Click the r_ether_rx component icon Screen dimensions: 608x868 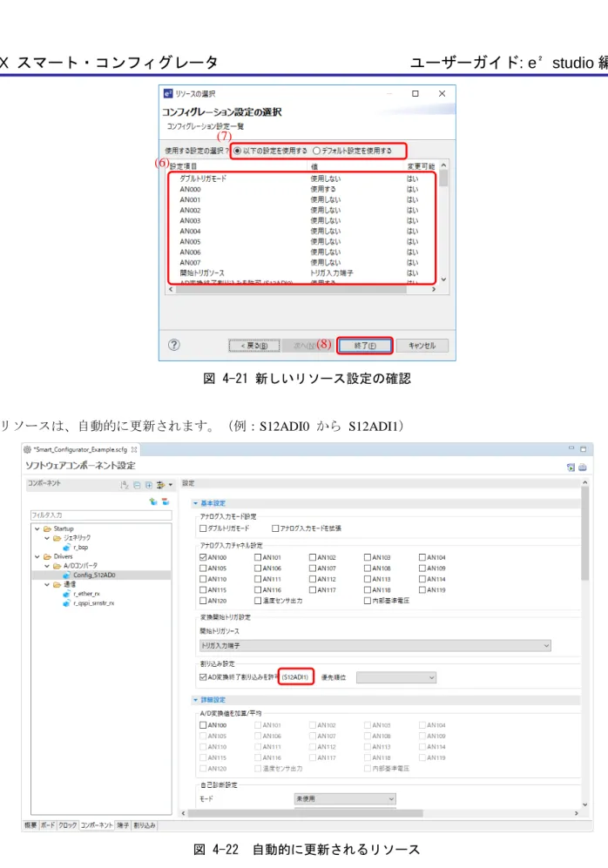click(x=66, y=594)
